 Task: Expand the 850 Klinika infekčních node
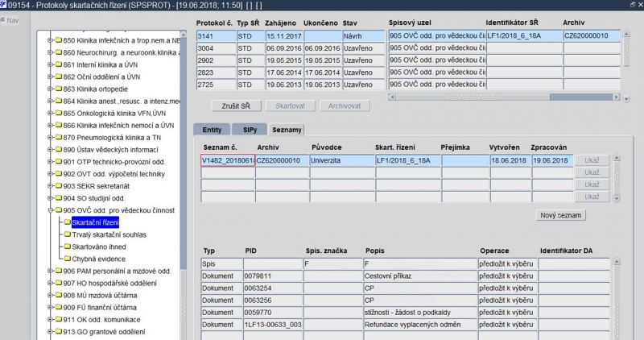coord(49,40)
